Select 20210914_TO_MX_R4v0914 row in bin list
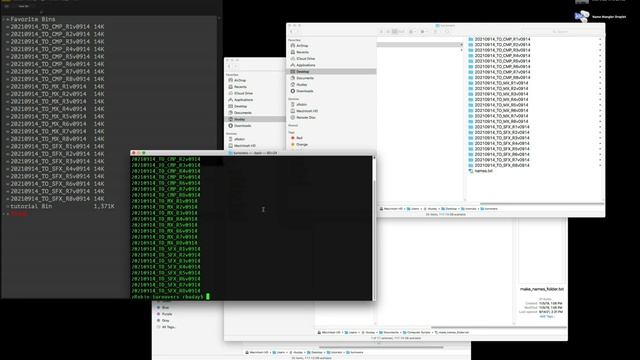 (x=54, y=109)
